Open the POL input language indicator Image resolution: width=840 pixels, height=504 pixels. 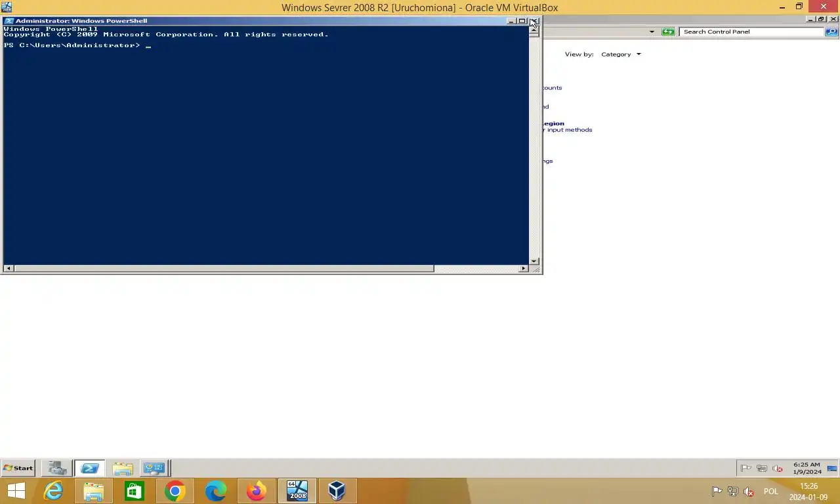tap(770, 492)
